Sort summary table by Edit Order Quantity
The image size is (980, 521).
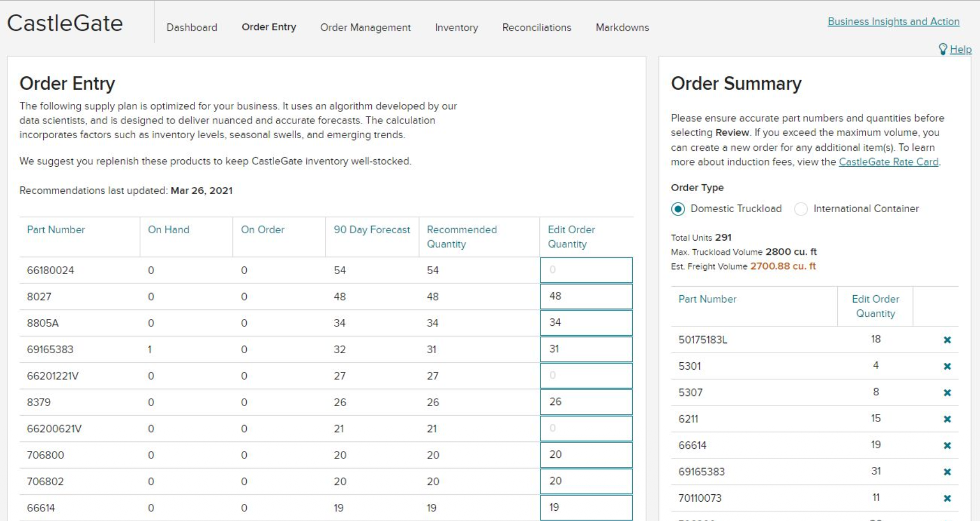(x=875, y=306)
